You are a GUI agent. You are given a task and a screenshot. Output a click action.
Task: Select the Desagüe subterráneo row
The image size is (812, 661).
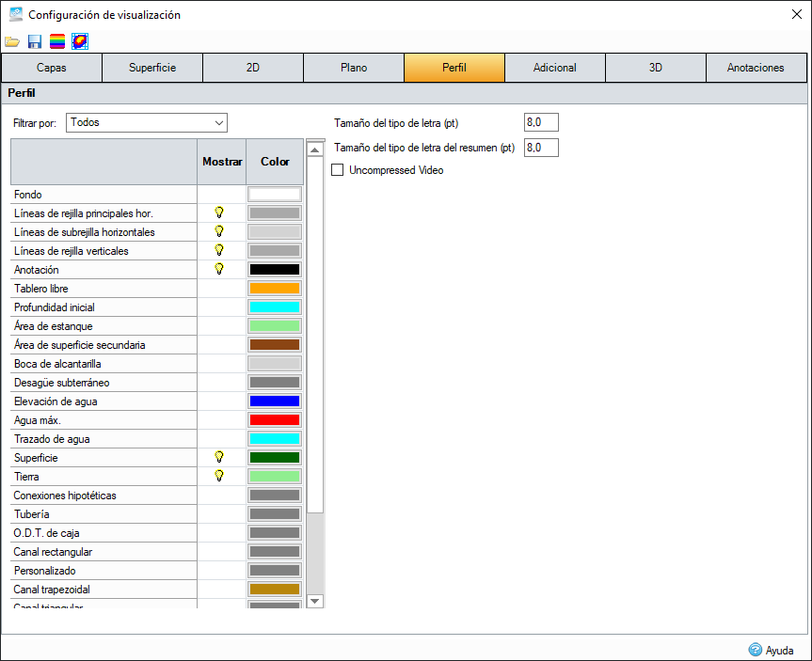pos(103,383)
